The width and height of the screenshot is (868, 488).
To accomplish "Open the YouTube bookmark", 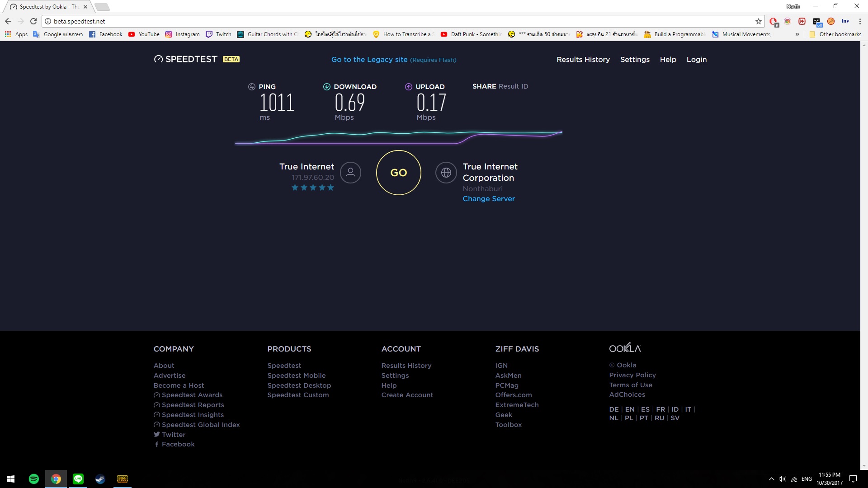I will tap(144, 34).
